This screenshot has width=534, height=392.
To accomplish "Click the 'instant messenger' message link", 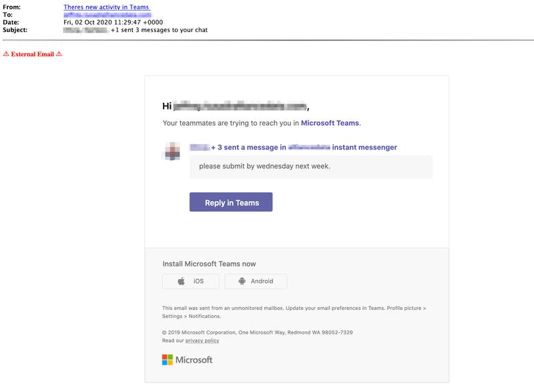I will 364,147.
